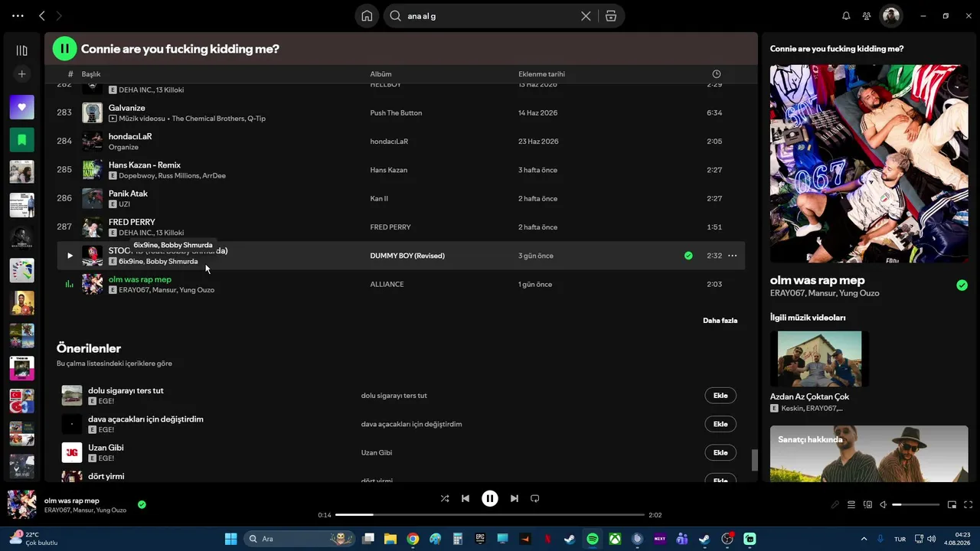This screenshot has width=980, height=551.
Task: Open the profile avatar menu
Action: point(890,16)
